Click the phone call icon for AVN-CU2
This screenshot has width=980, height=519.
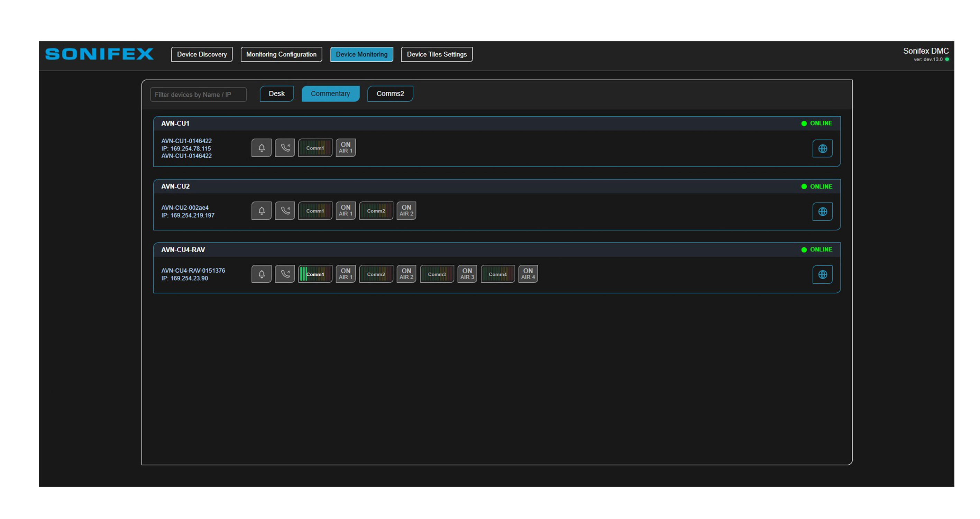pos(285,211)
